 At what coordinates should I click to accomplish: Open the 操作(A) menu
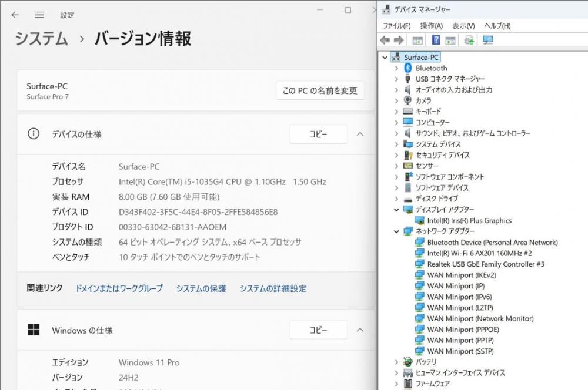pos(431,25)
